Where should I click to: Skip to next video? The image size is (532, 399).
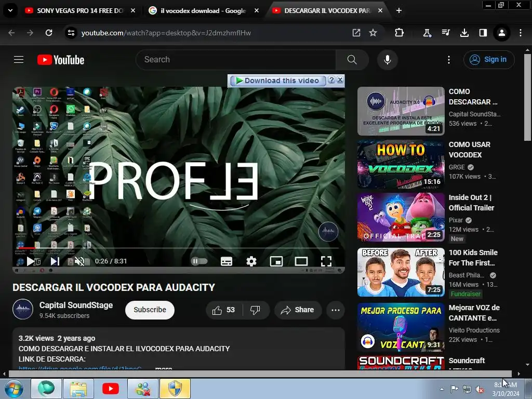coord(55,261)
